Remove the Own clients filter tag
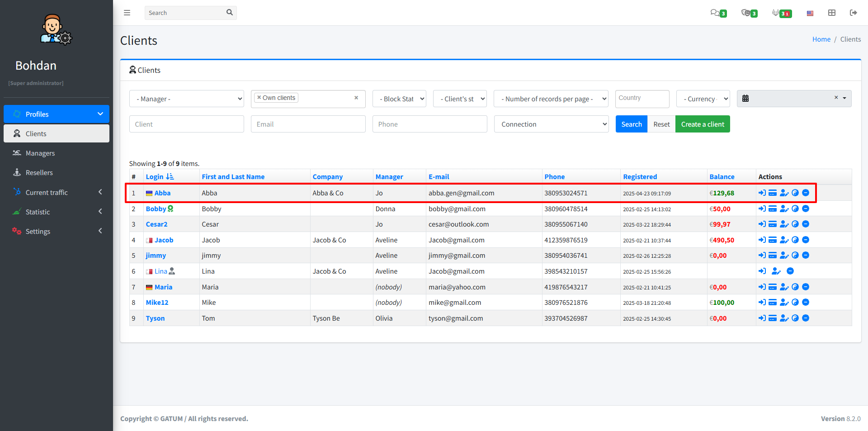 (259, 98)
